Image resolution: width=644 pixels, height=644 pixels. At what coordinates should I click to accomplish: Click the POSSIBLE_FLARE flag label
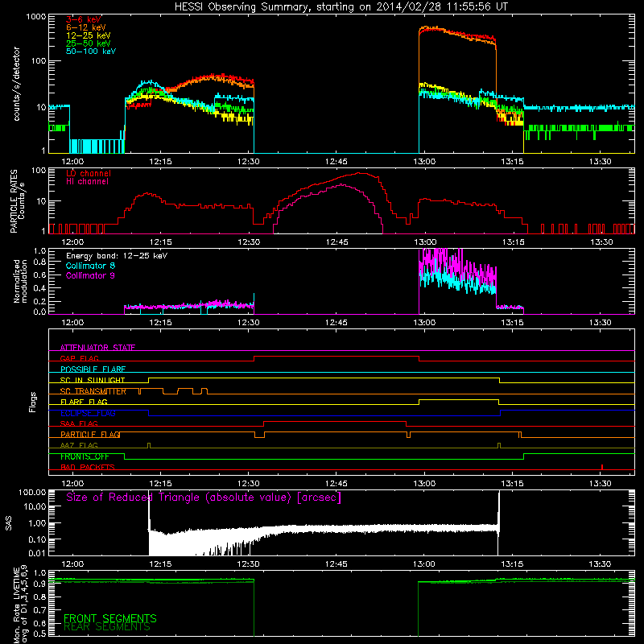pos(93,369)
